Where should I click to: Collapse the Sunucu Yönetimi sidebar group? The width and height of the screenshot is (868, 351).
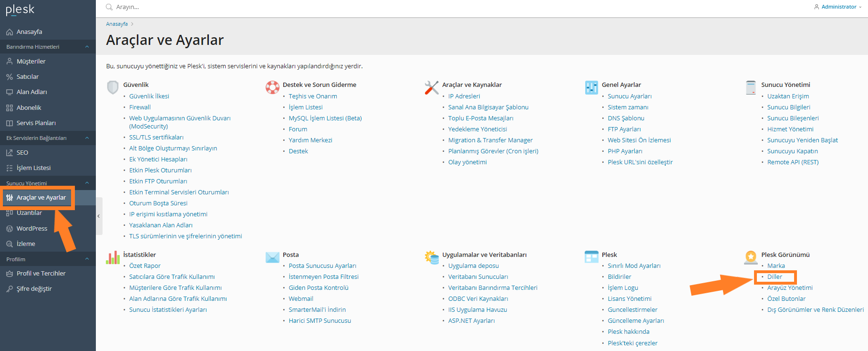87,183
